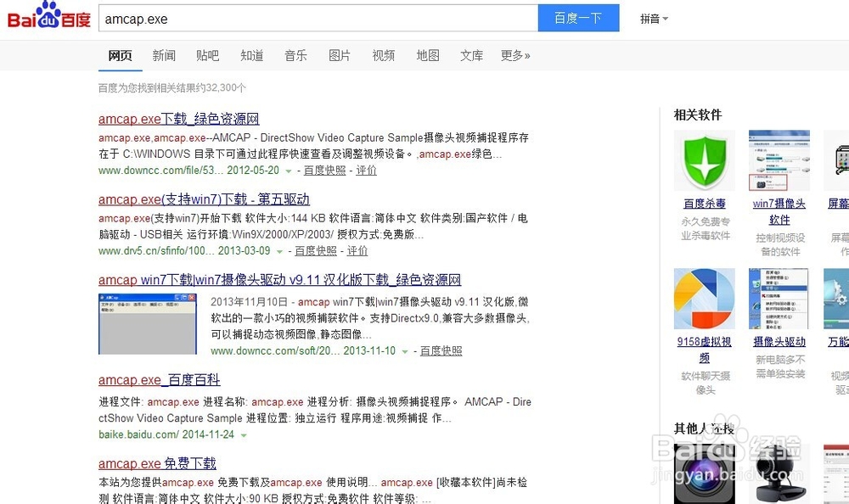
Task: Click the 摄像头驱动 screenshot icon
Action: tap(779, 299)
